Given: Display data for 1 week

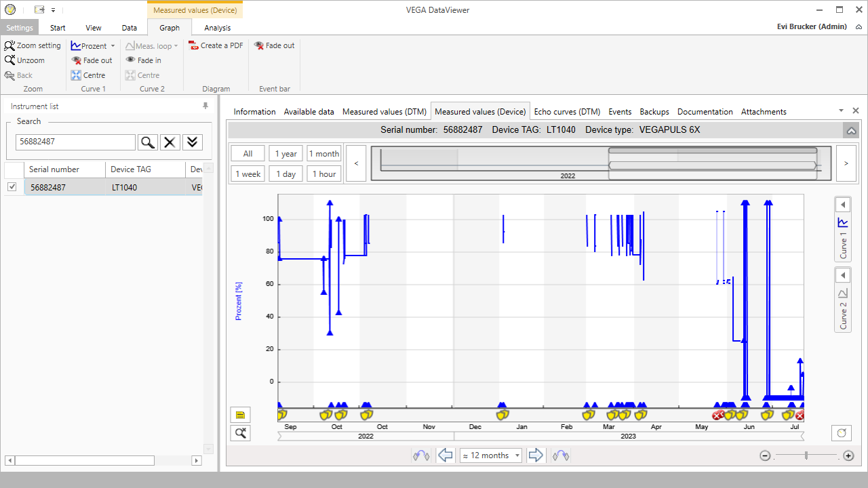Looking at the screenshot, I should pyautogui.click(x=247, y=174).
